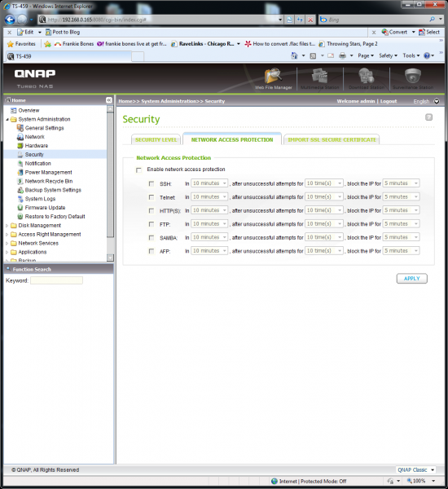Click the Home breadcrumb link

point(125,101)
